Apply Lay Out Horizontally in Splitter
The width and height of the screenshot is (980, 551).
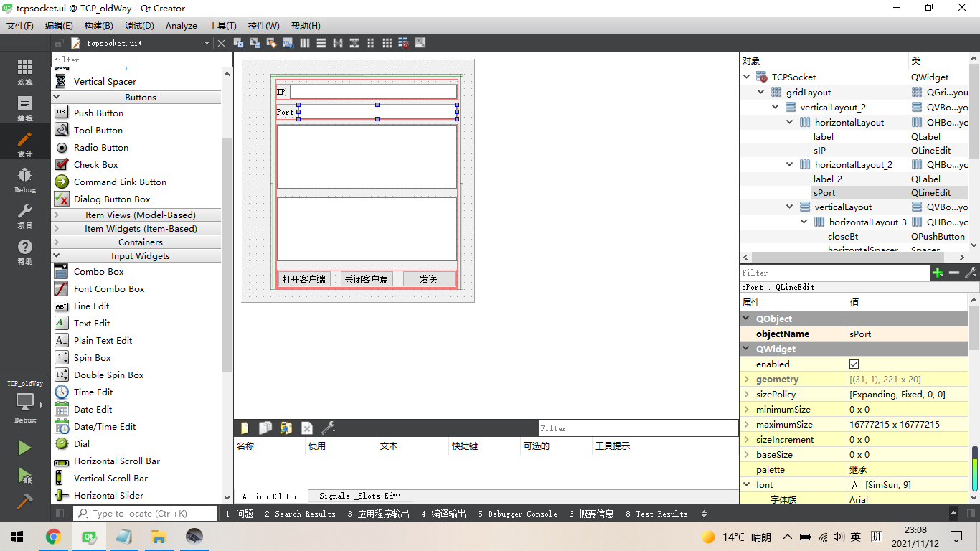tap(337, 43)
